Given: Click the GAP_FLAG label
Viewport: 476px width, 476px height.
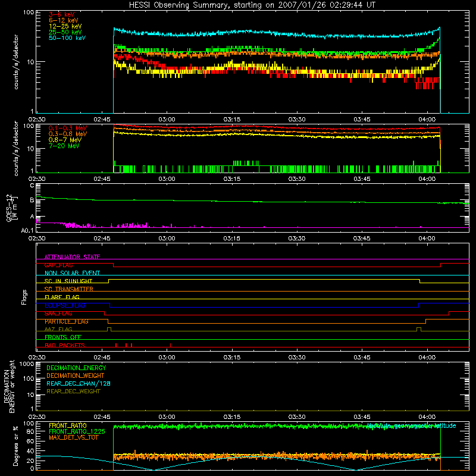Looking at the screenshot, I should click(58, 265).
